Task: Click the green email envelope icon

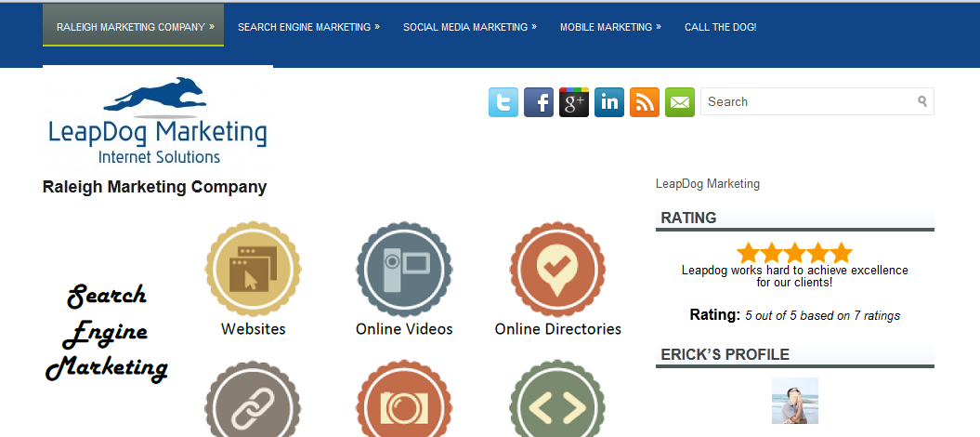Action: click(680, 102)
